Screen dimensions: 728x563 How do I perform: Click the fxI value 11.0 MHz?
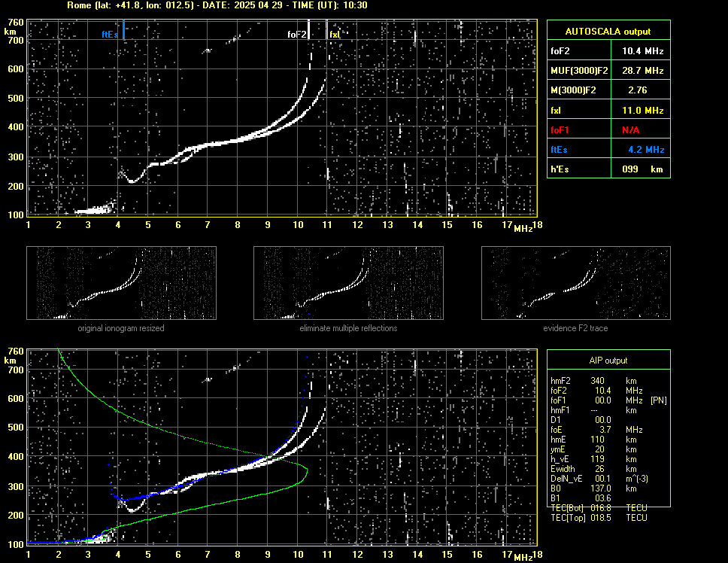tap(642, 111)
